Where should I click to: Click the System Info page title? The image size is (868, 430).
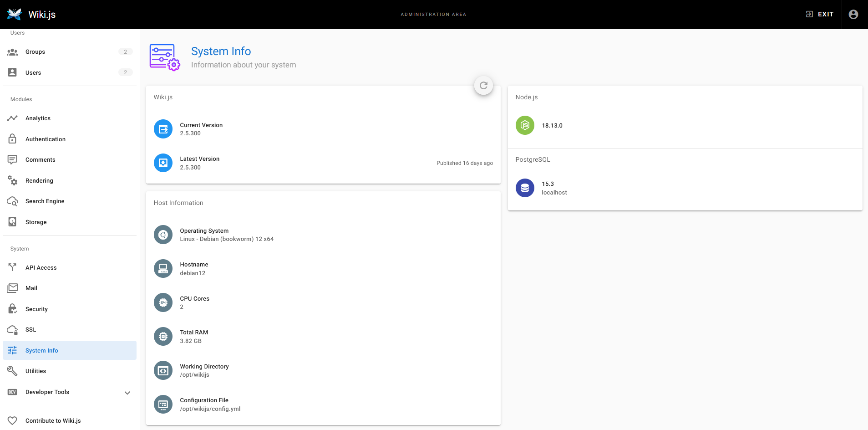[221, 51]
